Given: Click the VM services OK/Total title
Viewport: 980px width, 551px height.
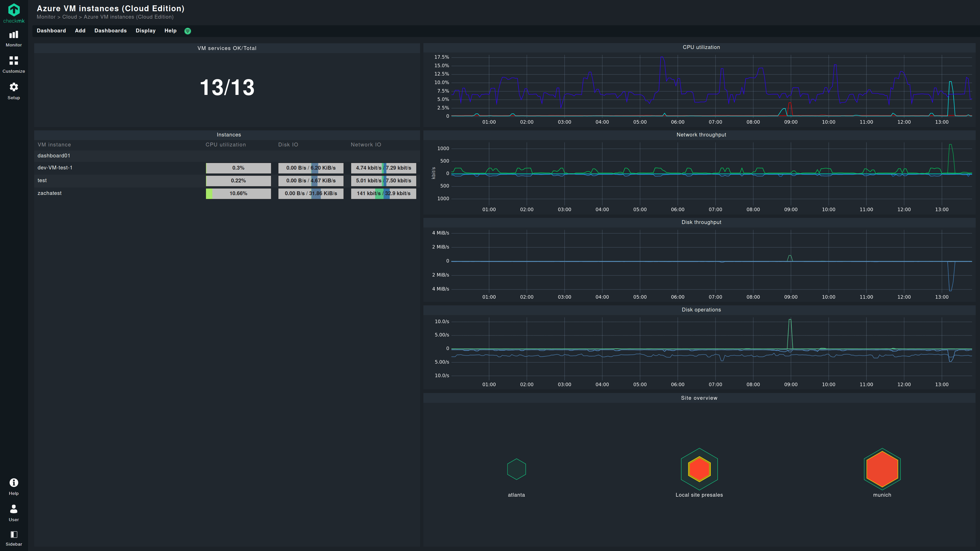Looking at the screenshot, I should pyautogui.click(x=227, y=48).
